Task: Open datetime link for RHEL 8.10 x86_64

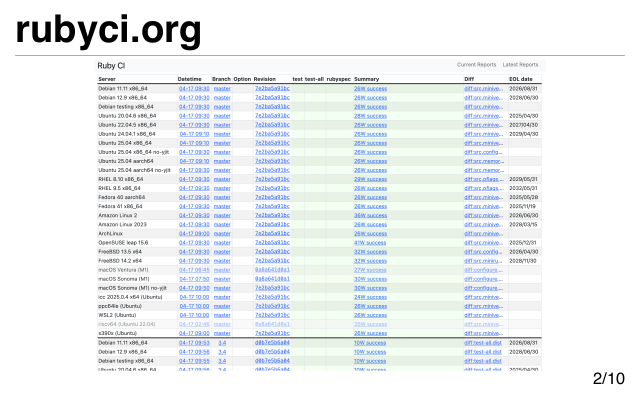Action: 194,179
